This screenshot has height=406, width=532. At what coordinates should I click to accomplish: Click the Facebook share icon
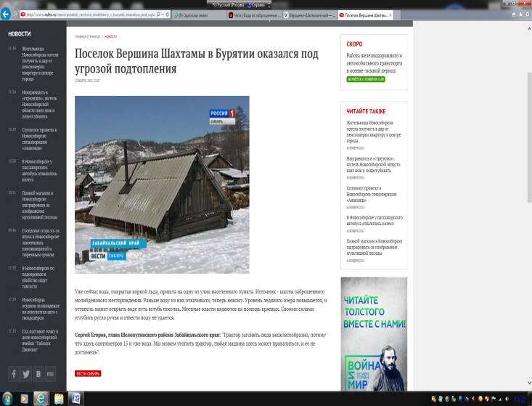13,375
